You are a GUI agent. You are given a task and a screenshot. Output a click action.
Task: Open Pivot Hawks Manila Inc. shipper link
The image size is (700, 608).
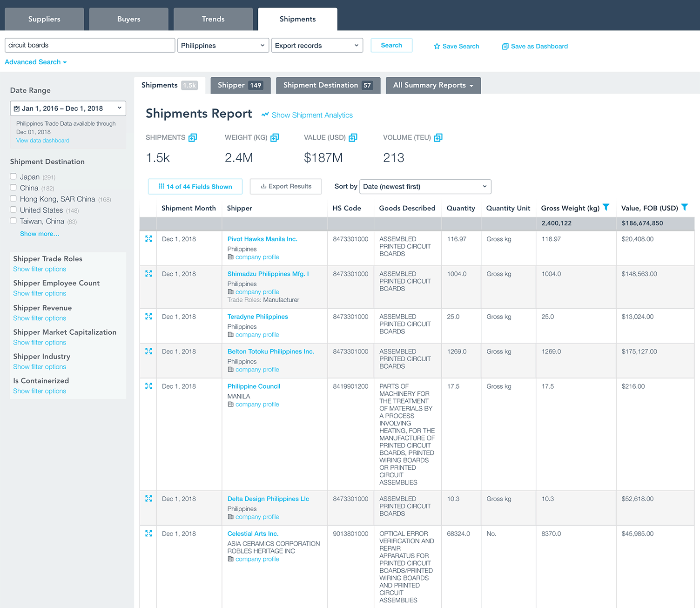(262, 239)
